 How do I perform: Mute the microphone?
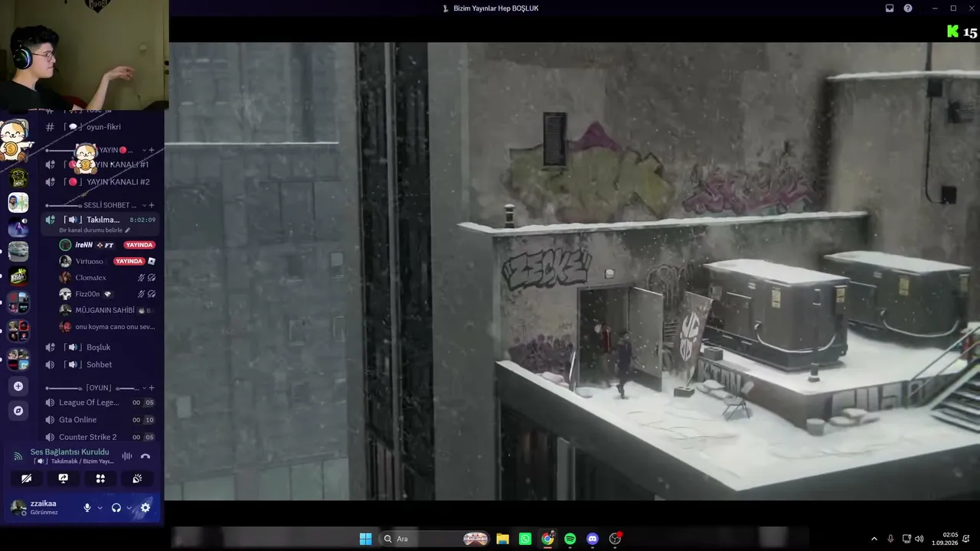87,507
